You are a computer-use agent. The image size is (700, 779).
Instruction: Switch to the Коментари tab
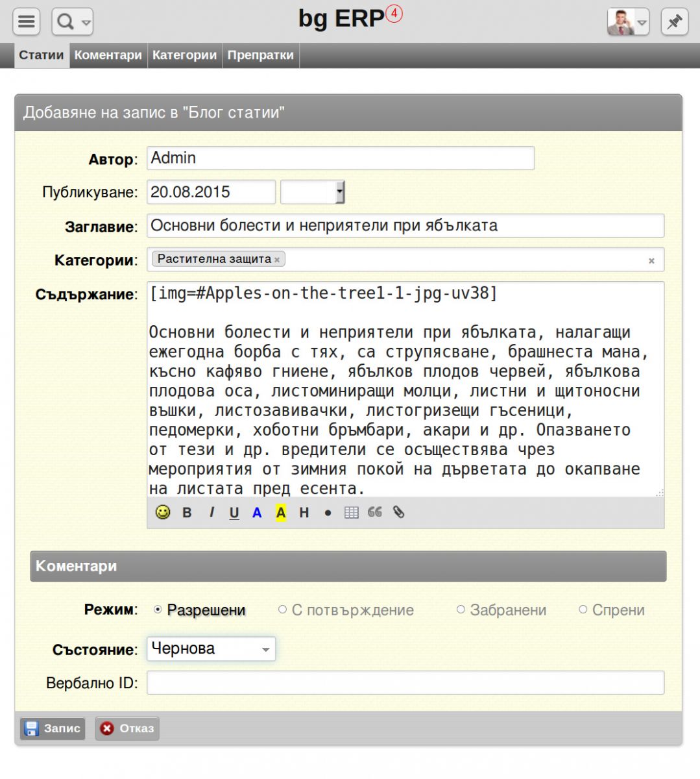click(108, 55)
